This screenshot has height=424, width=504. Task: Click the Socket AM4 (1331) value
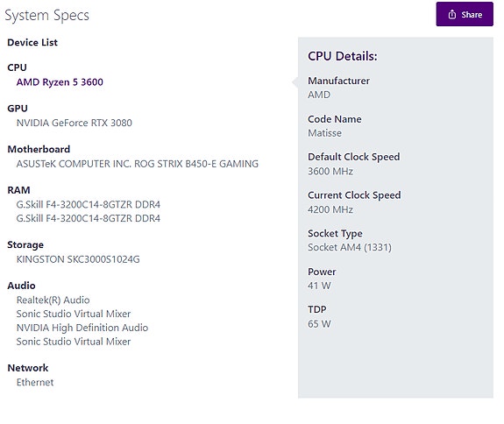coord(350,247)
